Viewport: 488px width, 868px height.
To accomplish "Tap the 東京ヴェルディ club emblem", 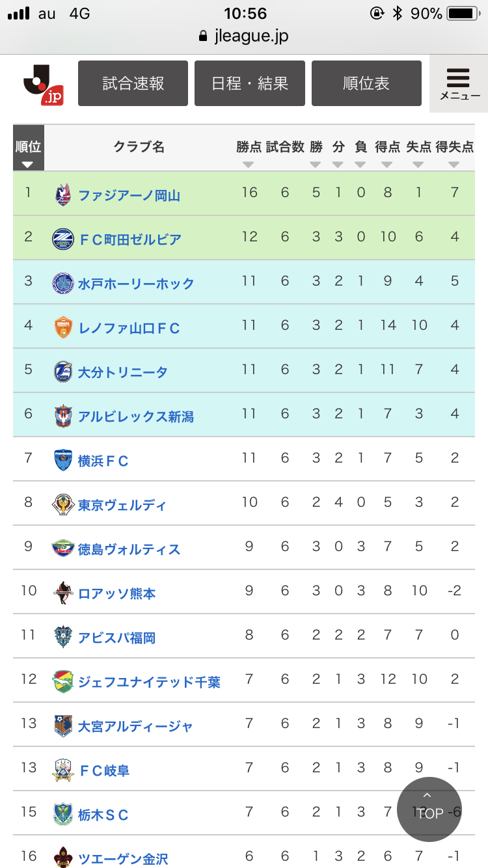I will click(x=63, y=504).
